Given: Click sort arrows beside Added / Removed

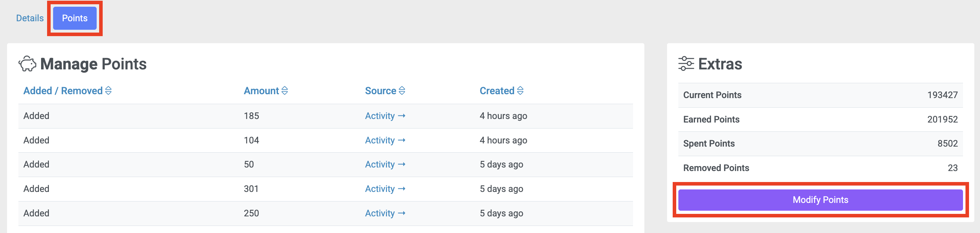Looking at the screenshot, I should (x=108, y=91).
